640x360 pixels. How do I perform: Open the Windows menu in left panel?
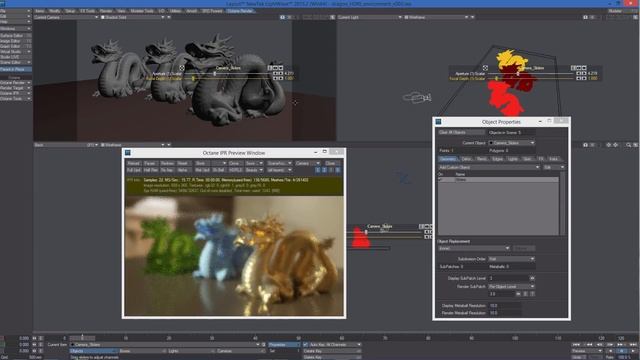(16, 29)
